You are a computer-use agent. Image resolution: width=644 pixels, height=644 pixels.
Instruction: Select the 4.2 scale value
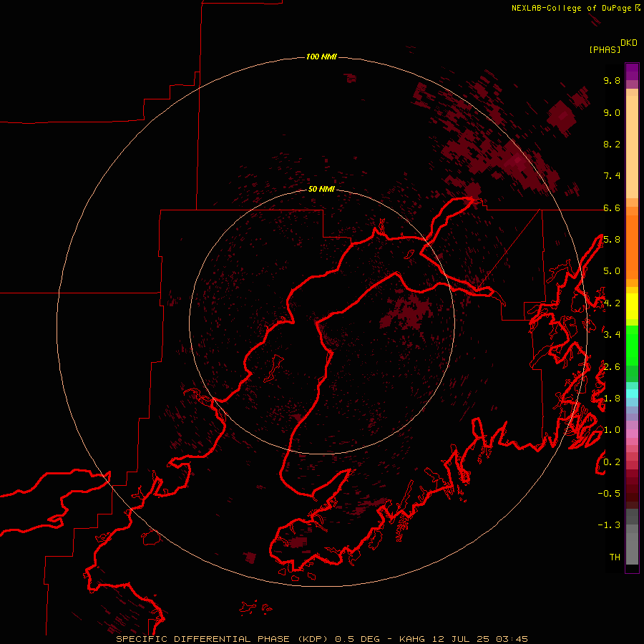[x=612, y=303]
